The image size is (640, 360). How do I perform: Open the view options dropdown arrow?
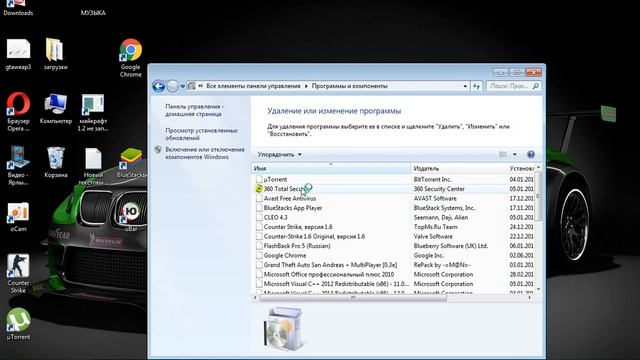coord(515,154)
